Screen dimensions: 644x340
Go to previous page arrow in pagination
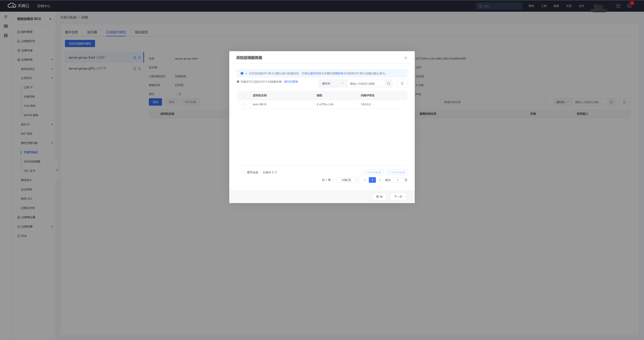click(x=365, y=180)
